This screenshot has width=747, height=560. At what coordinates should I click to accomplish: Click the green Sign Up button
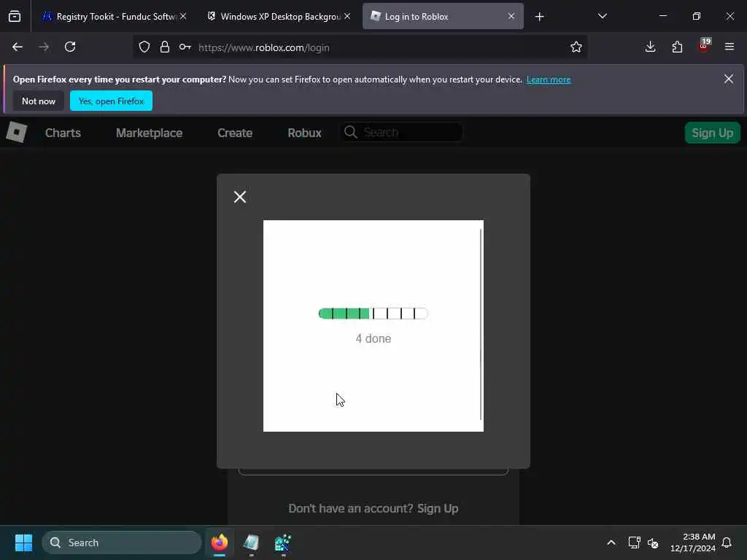coord(712,133)
